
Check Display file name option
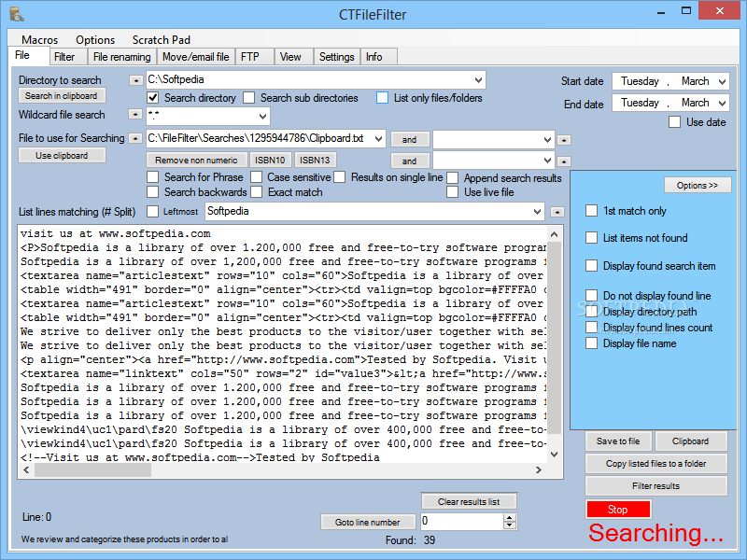tap(591, 343)
